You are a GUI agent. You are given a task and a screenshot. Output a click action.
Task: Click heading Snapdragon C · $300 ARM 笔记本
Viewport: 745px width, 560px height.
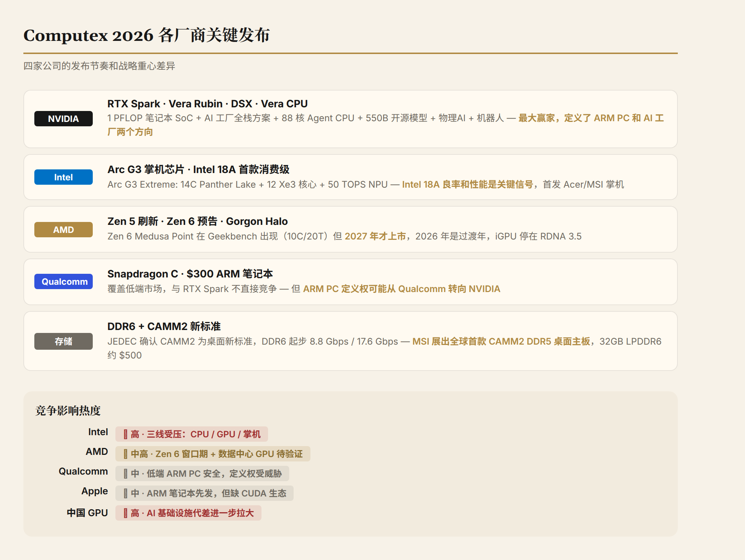190,274
